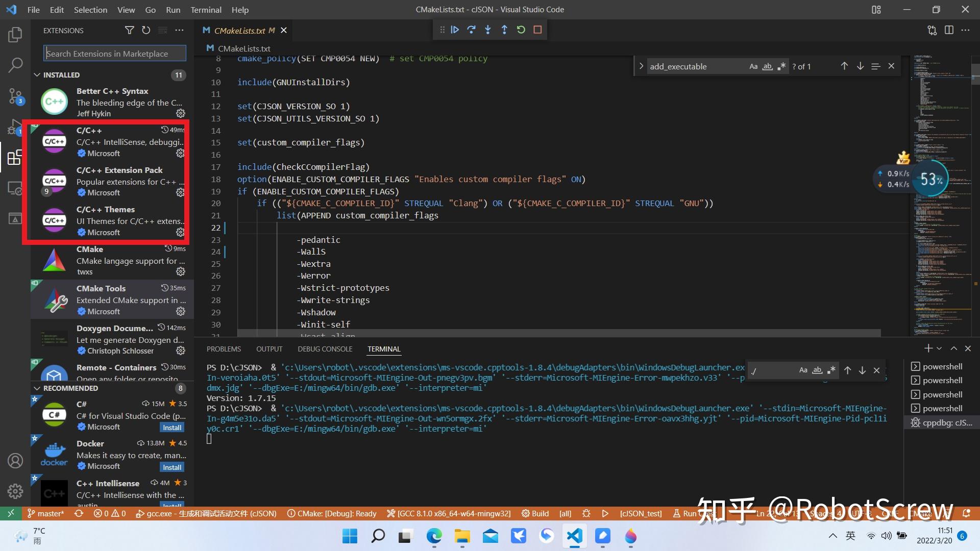Collapse the RECOMMENDED extensions section
Viewport: 980px width, 551px height.
coord(37,388)
